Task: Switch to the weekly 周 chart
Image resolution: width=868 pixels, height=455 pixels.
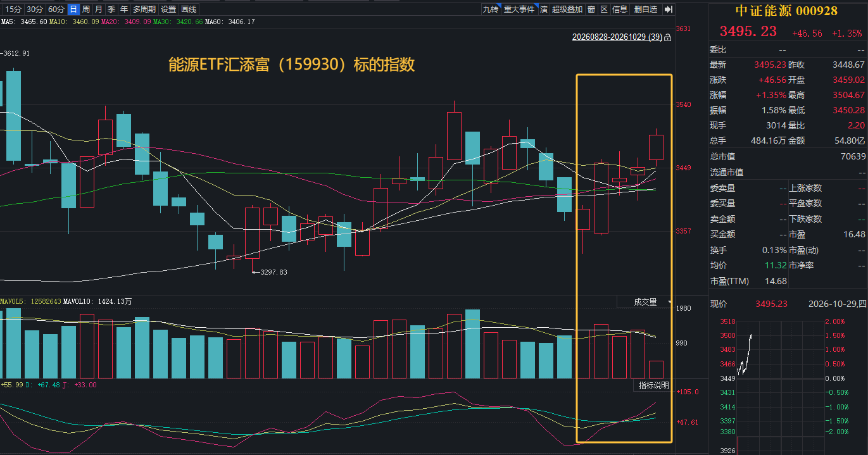Action: 85,9
